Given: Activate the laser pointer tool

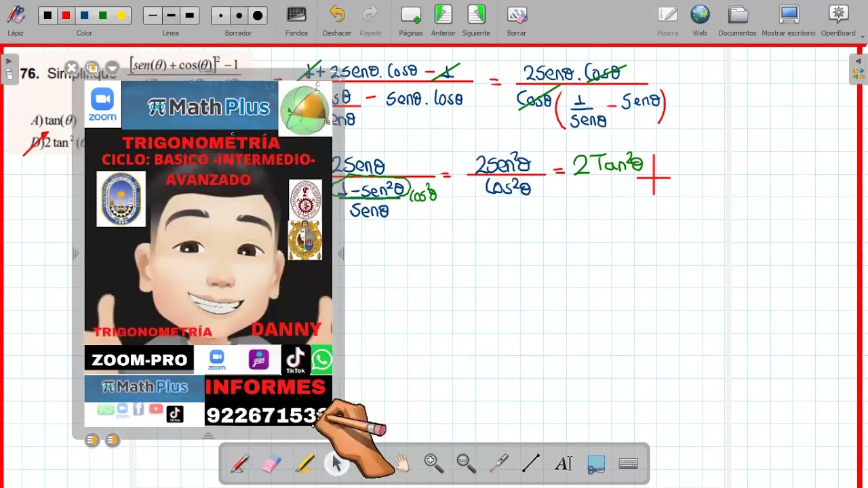Looking at the screenshot, I should pyautogui.click(x=498, y=464).
